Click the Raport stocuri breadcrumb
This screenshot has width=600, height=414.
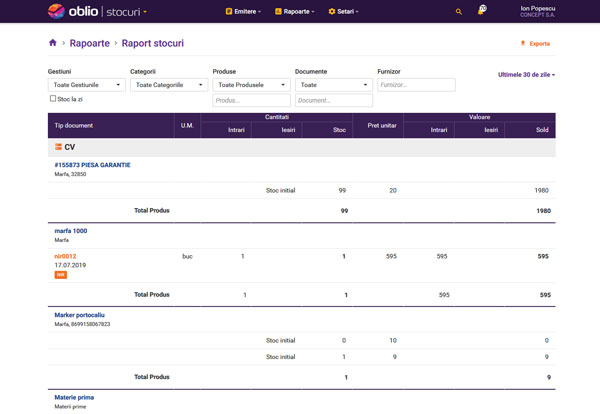tap(153, 43)
